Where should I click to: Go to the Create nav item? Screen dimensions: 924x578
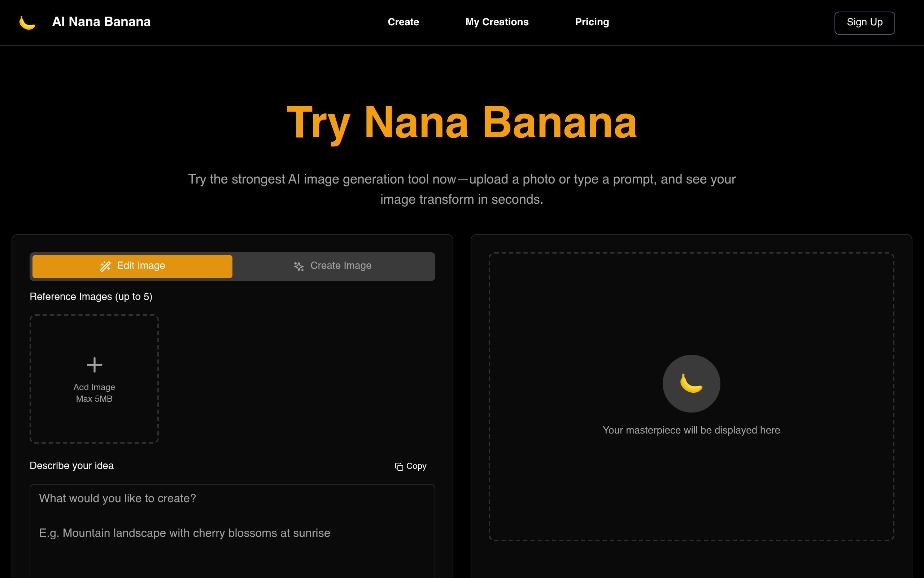tap(403, 22)
